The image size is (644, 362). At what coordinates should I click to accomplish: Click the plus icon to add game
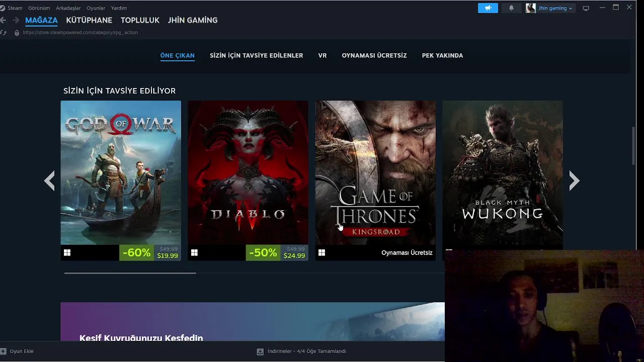(3, 351)
